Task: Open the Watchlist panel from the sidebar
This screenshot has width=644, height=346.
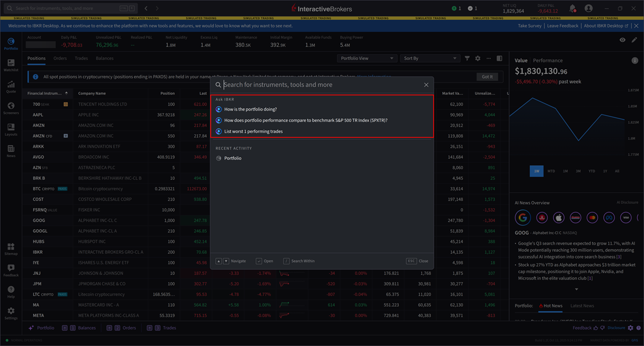Action: (x=11, y=64)
